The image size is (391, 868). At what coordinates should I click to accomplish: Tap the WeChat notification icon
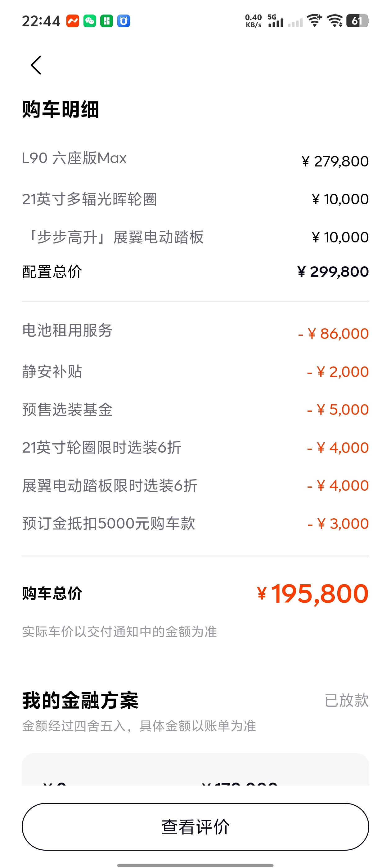coord(90,21)
